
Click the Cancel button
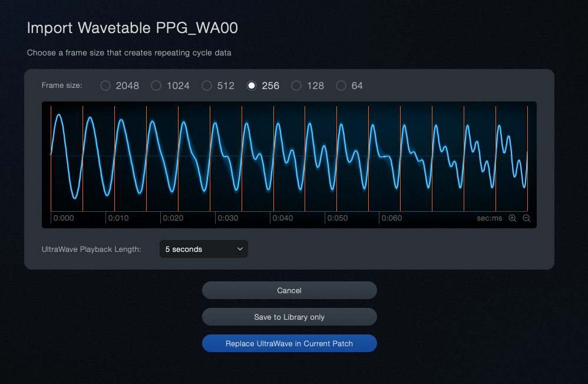(x=289, y=290)
